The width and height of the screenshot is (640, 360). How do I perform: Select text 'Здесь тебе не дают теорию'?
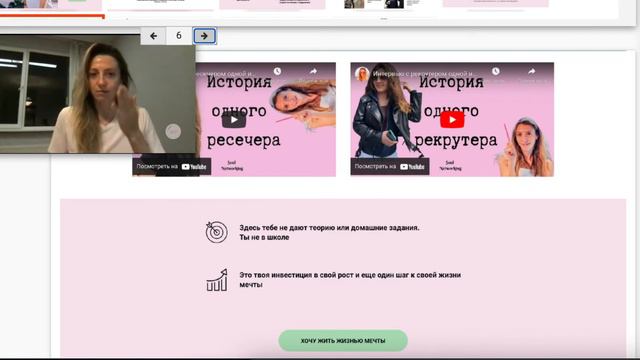coord(287,228)
